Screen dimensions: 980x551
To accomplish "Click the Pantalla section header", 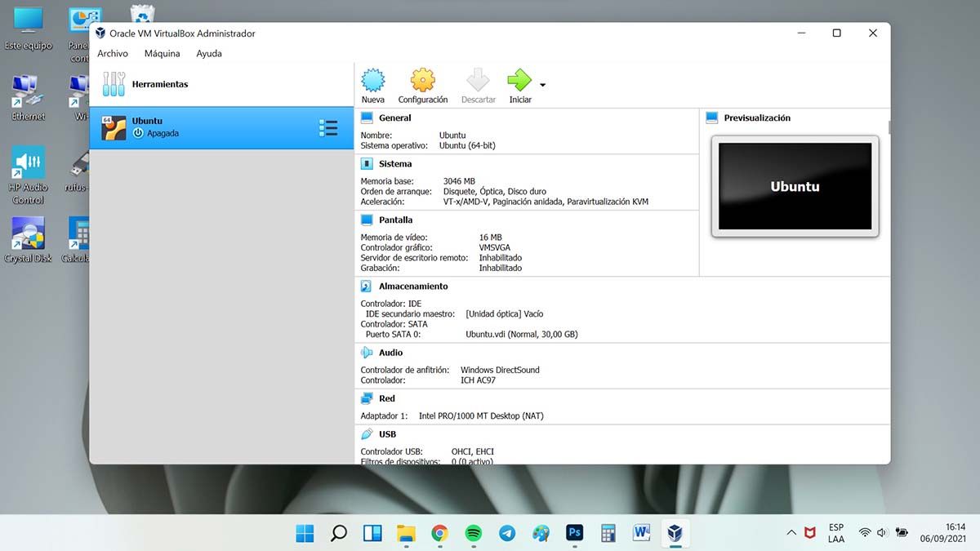I will tap(395, 220).
